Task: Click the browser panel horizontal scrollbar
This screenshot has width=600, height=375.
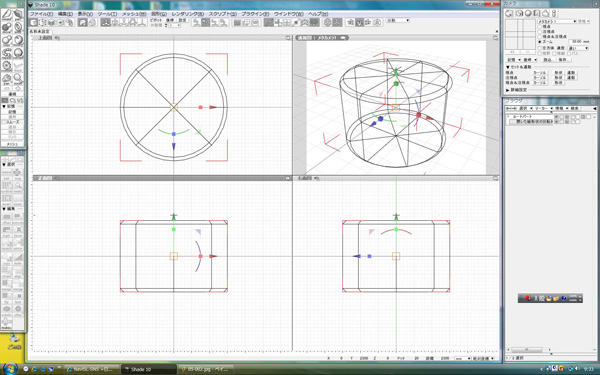Action: pos(527,349)
